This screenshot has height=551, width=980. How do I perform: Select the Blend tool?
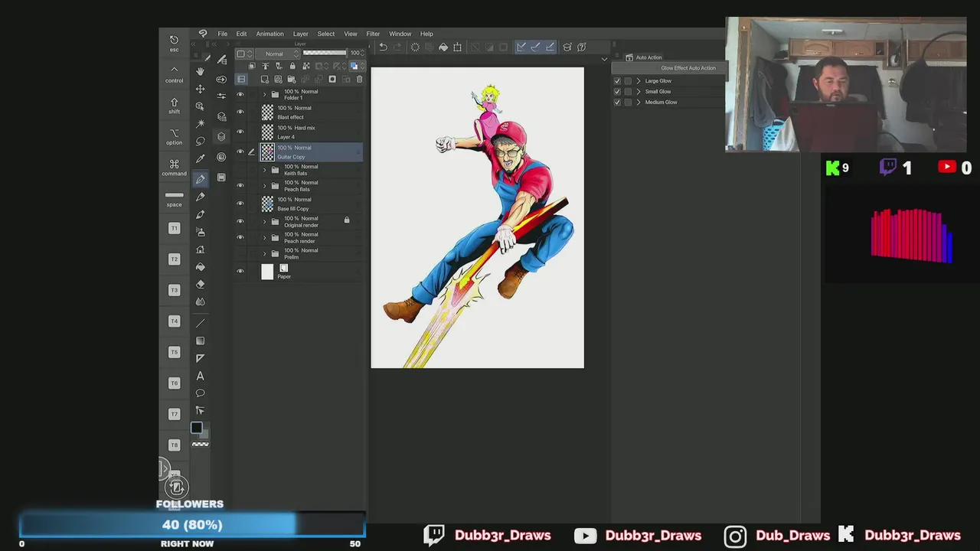[200, 302]
